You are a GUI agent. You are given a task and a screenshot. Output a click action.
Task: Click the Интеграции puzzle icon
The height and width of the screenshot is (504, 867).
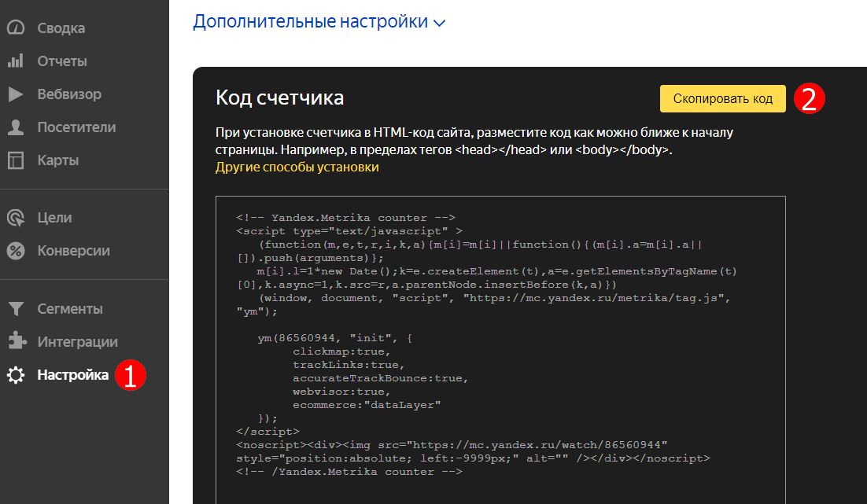coord(17,341)
